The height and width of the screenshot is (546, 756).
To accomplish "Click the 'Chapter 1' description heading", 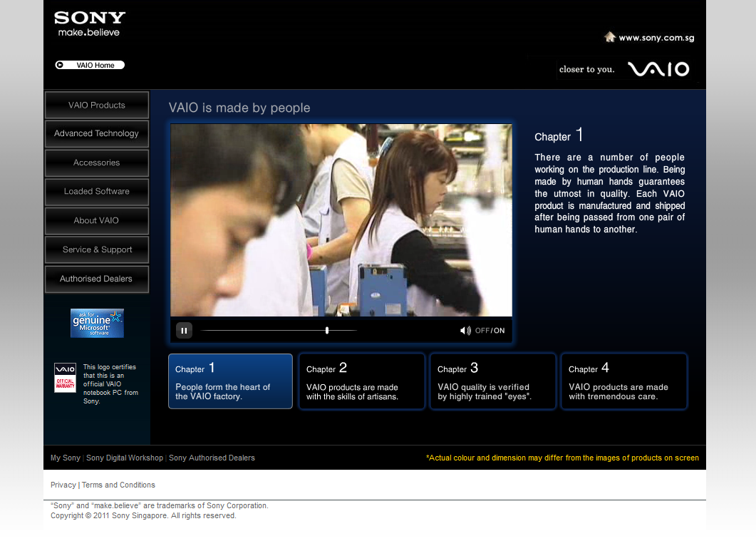I will pyautogui.click(x=559, y=135).
